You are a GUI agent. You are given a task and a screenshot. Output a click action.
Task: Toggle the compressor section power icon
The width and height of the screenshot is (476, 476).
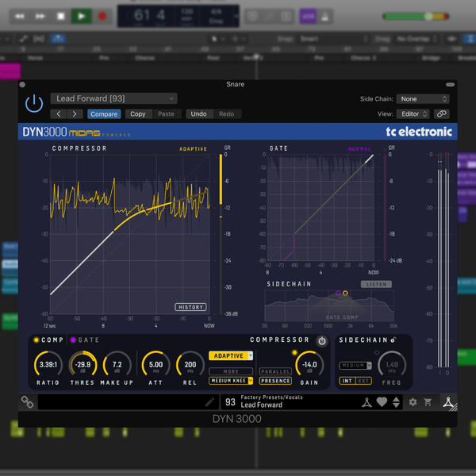click(x=322, y=341)
